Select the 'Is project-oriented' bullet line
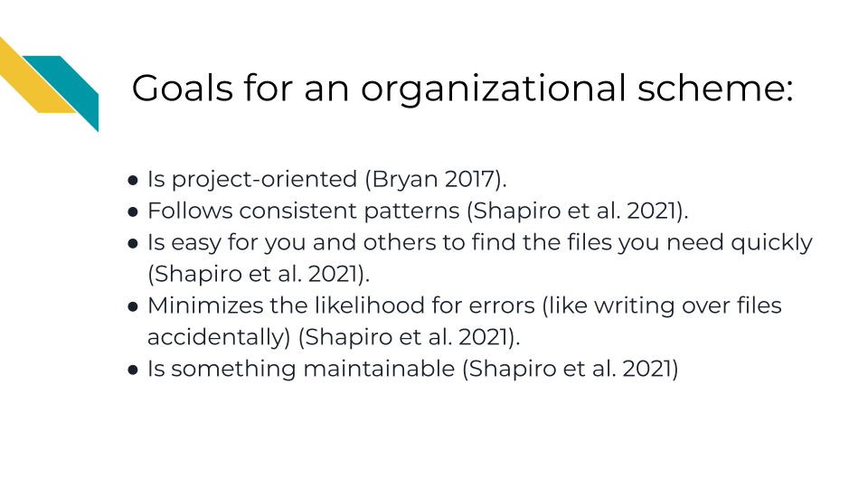This screenshot has height=488, width=868. [x=326, y=179]
